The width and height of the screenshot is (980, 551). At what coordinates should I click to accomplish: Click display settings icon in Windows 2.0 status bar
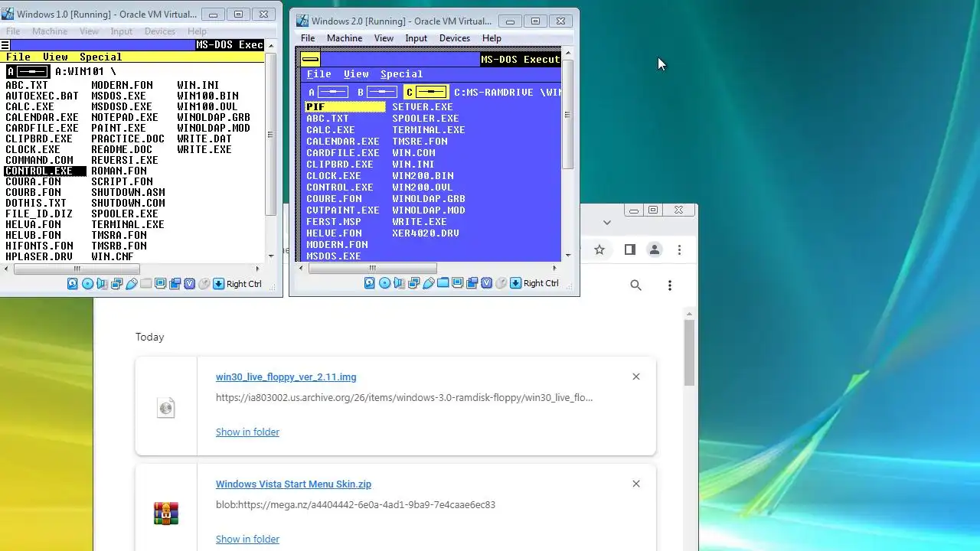pos(457,282)
